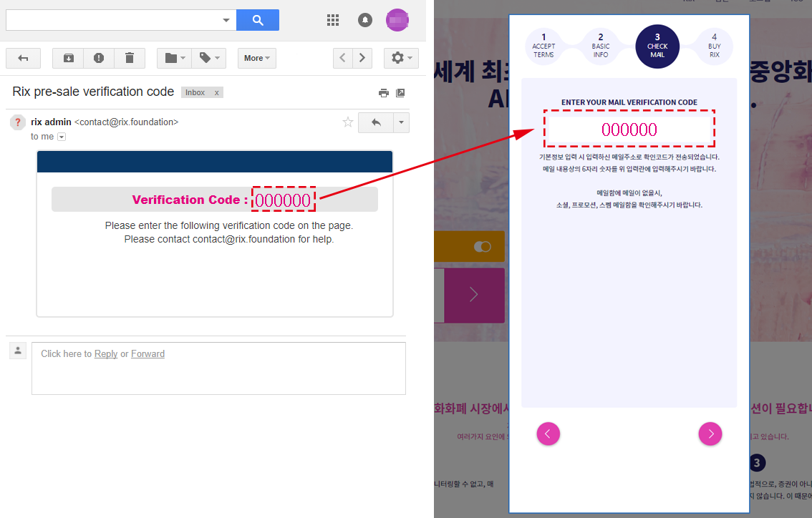This screenshot has height=518, width=812.
Task: Run the search with the magnifying glass button
Action: point(257,20)
